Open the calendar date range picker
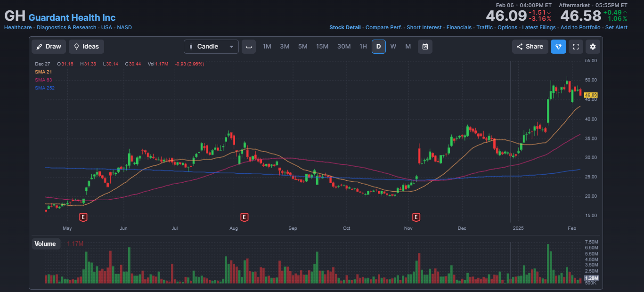Screen dimensions: 644x292 pos(425,47)
